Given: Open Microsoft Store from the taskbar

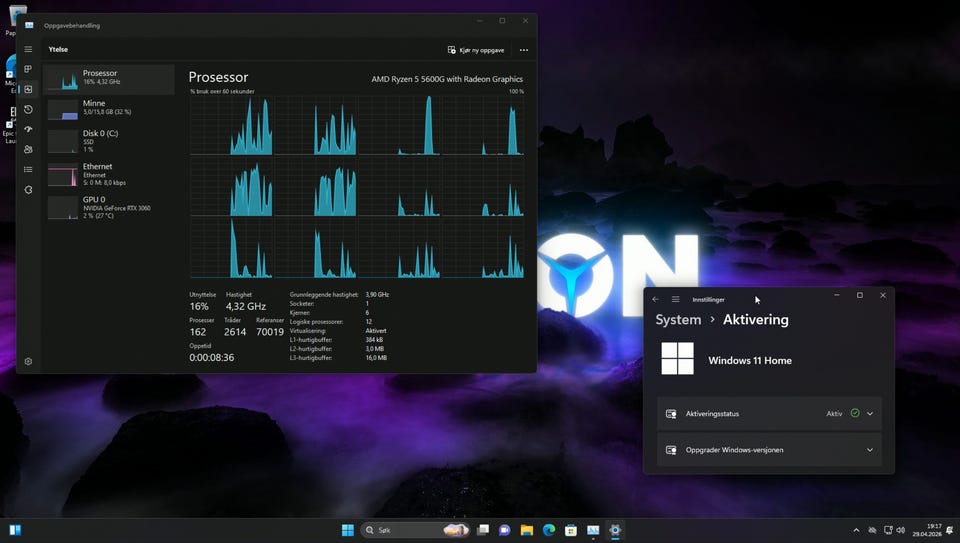Looking at the screenshot, I should click(x=571, y=530).
